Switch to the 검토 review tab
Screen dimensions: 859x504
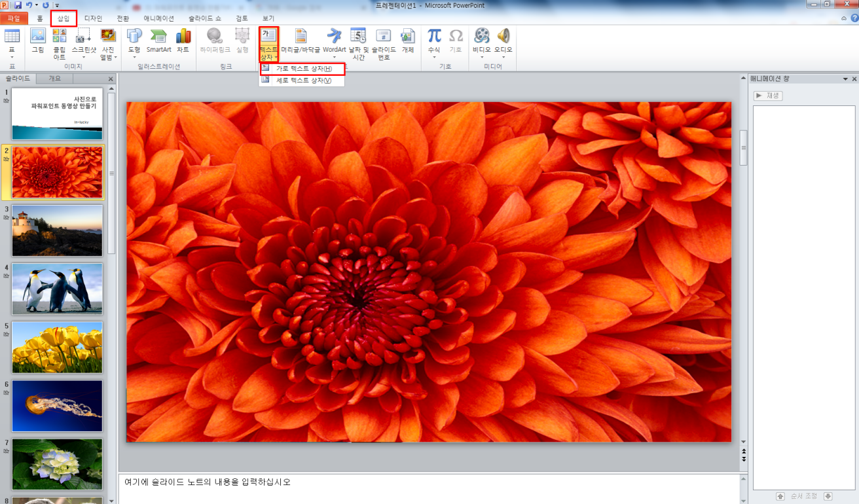coord(242,18)
